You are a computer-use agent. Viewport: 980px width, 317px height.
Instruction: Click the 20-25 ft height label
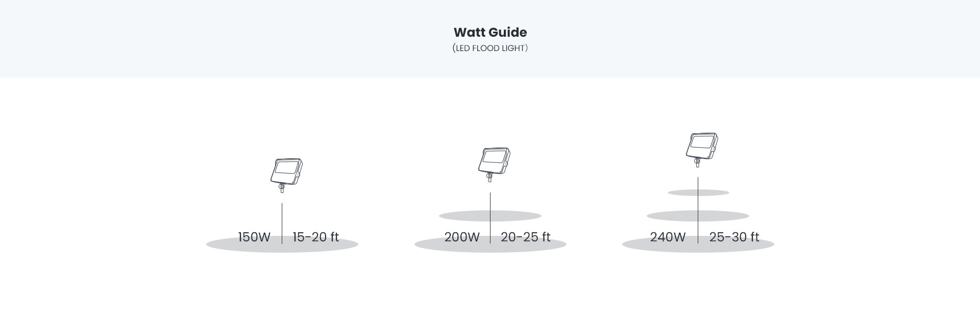point(525,237)
